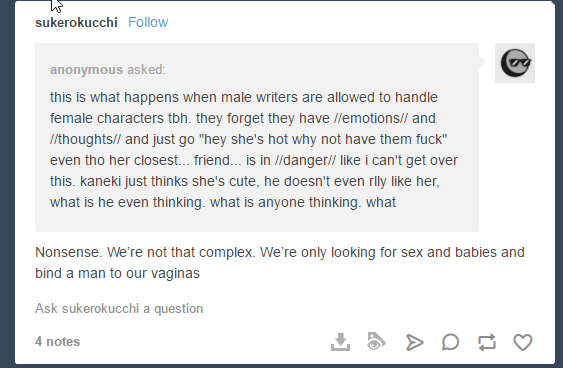Click the eye icon beside download
Screen dimensions: 563x368
point(376,341)
